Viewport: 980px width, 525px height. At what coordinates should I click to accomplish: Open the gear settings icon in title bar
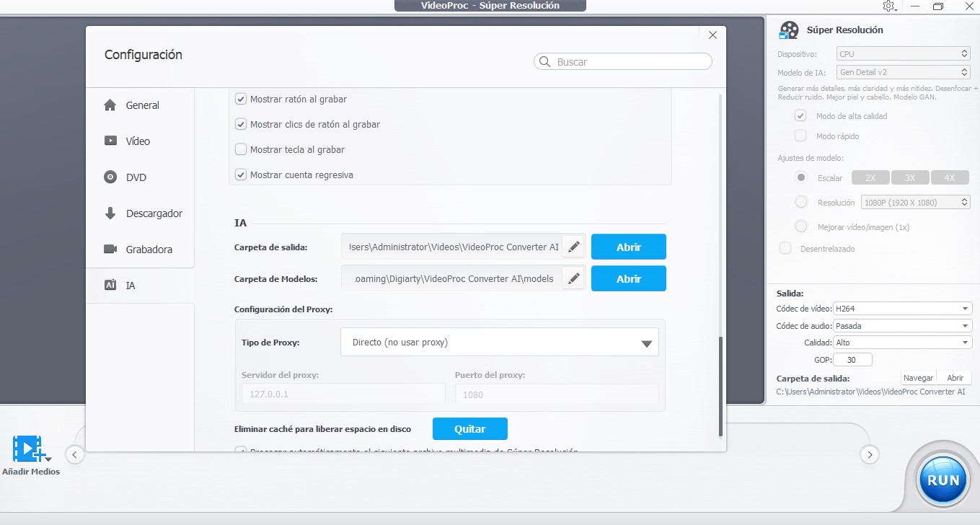(888, 6)
